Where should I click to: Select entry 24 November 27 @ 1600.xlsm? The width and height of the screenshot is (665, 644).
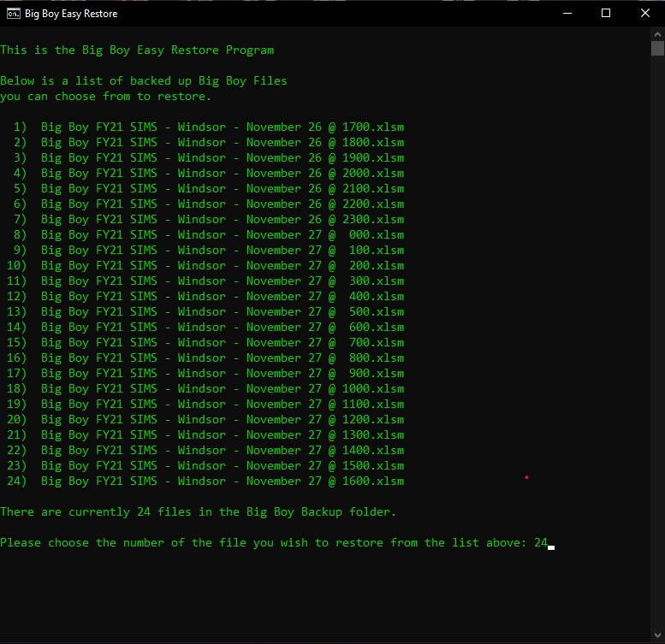(x=205, y=481)
